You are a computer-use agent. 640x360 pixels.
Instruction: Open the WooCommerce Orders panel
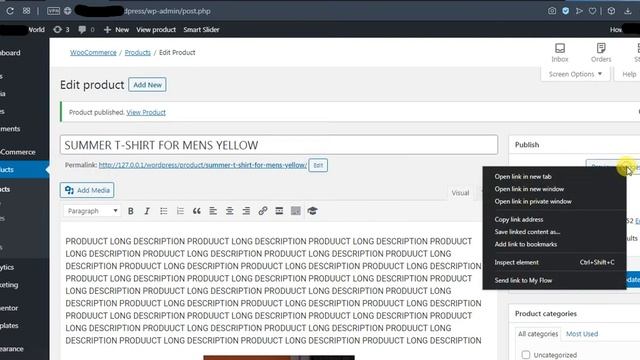click(x=601, y=53)
